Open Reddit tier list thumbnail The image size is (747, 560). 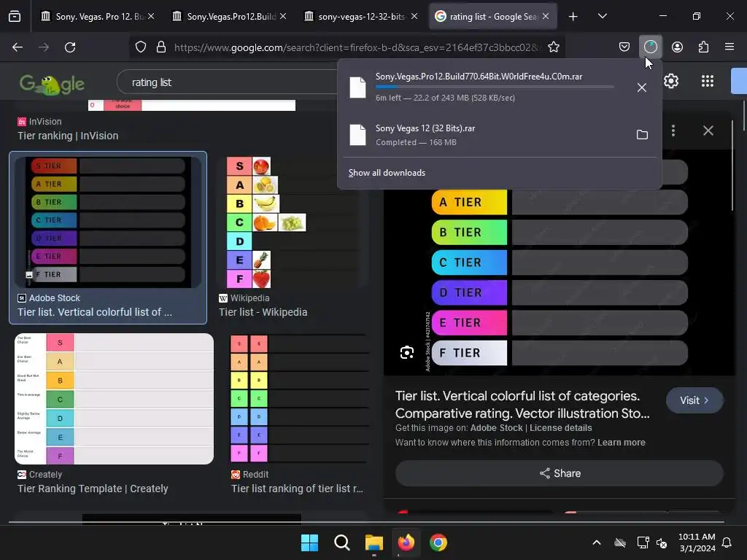299,399
